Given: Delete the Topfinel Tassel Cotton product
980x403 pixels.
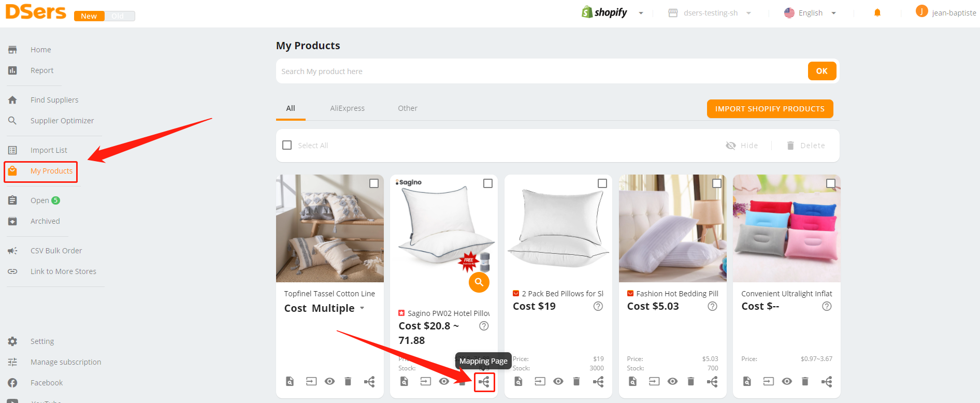Looking at the screenshot, I should pos(348,382).
